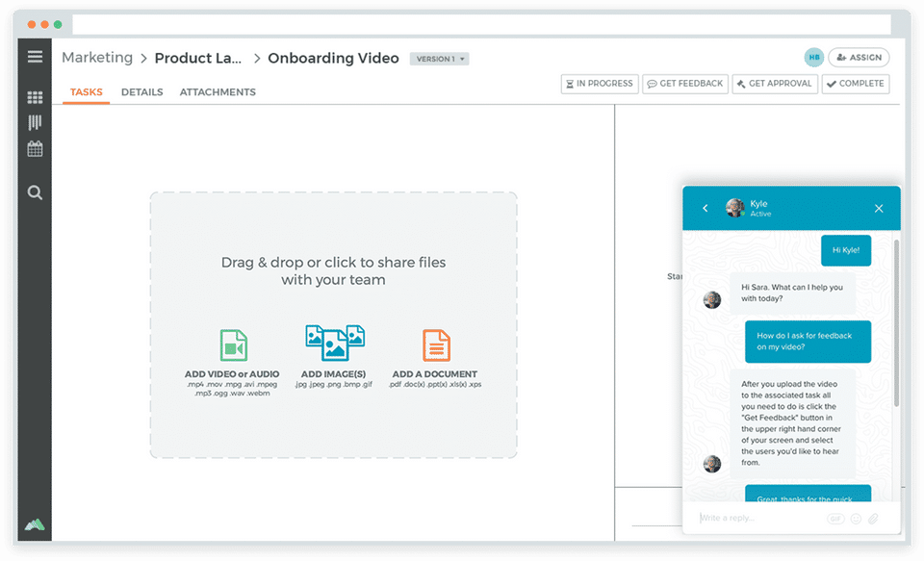
Task: Open the emoji picker in the chat
Action: coord(856,519)
